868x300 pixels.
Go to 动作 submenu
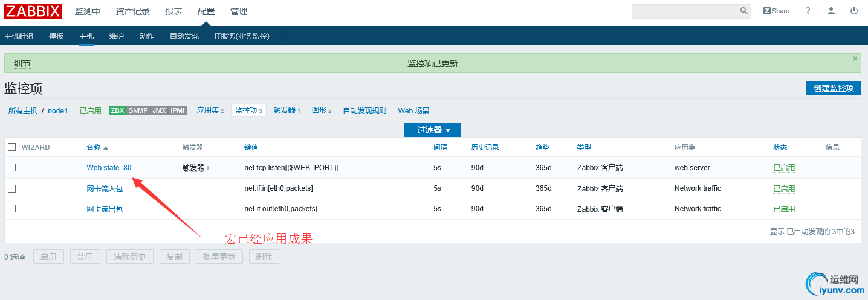(147, 36)
